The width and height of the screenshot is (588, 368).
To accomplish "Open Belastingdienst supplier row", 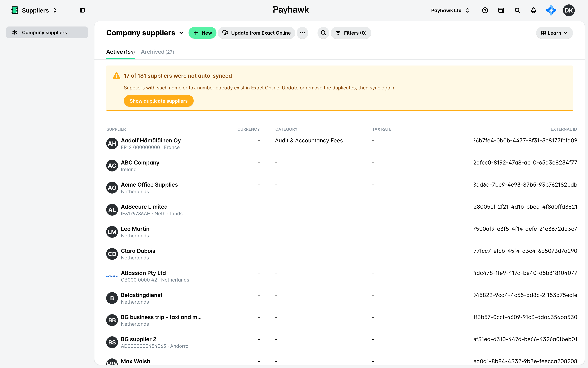I will pos(341,298).
